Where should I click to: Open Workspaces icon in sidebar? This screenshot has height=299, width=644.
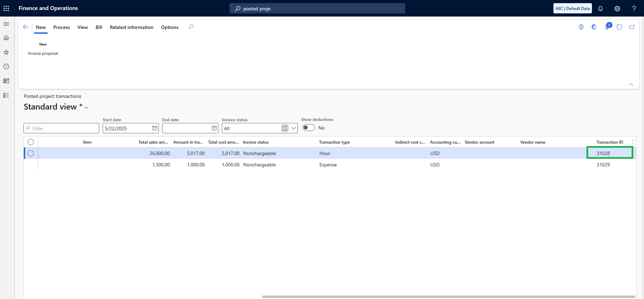tap(6, 81)
